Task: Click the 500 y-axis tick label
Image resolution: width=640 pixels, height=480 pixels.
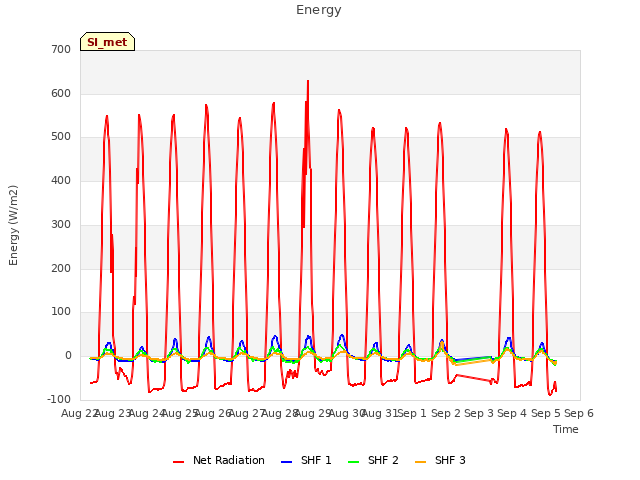Action: tap(61, 137)
